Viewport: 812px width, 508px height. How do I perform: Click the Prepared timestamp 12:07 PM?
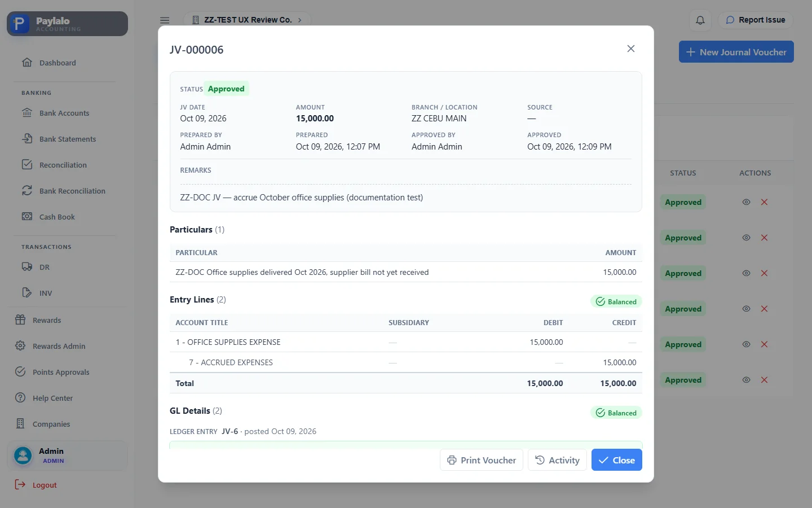pos(338,147)
